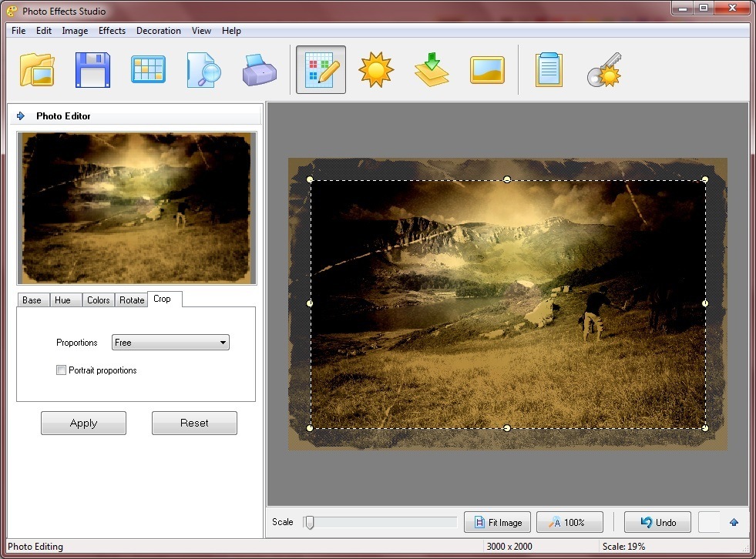Screen dimensions: 756x559
Task: Open the effects gallery grid icon
Action: coord(147,69)
